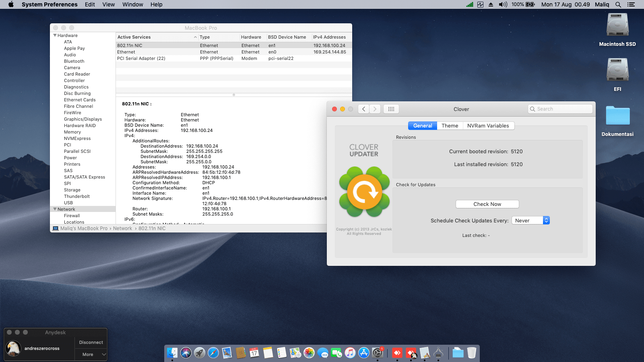Expand the More menu in Anydesk
644x362 pixels.
tap(91, 354)
